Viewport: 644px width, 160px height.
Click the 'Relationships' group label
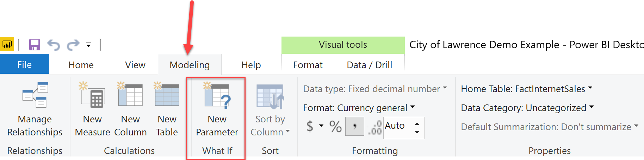point(35,151)
